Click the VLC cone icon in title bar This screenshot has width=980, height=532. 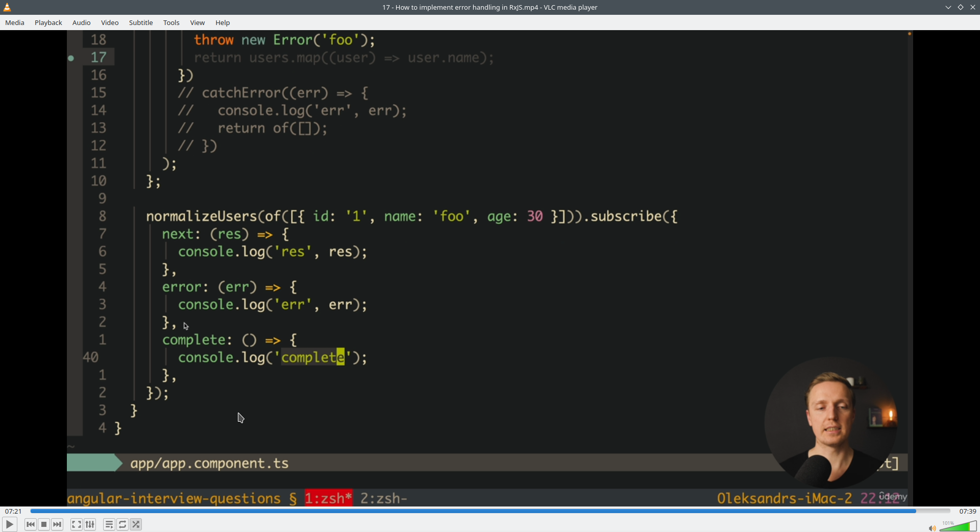[x=7, y=7]
